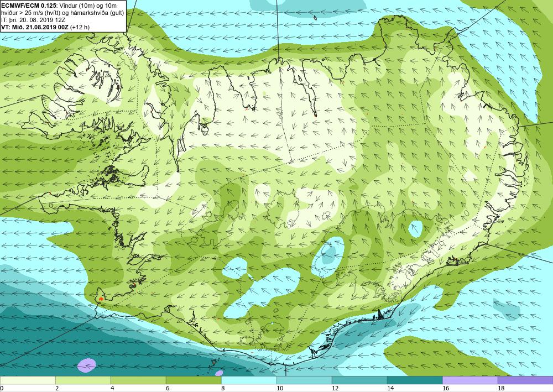553x392 pixels.
Task: Select the light green 2–4 m/s legend swatch
Action: click(83, 380)
